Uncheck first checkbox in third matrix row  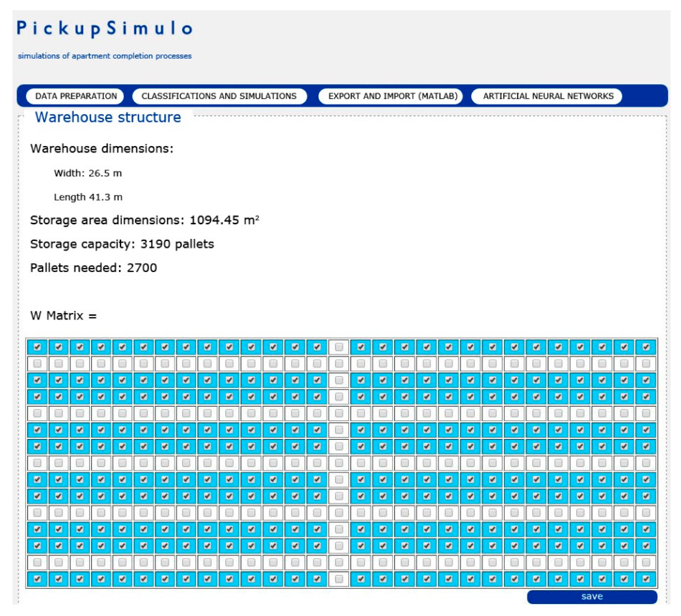(37, 380)
